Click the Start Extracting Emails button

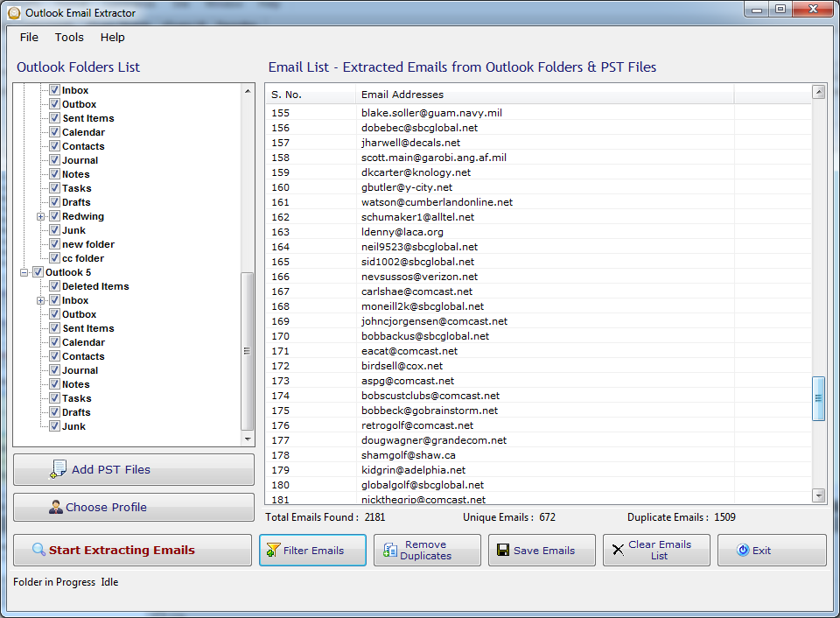pyautogui.click(x=132, y=550)
